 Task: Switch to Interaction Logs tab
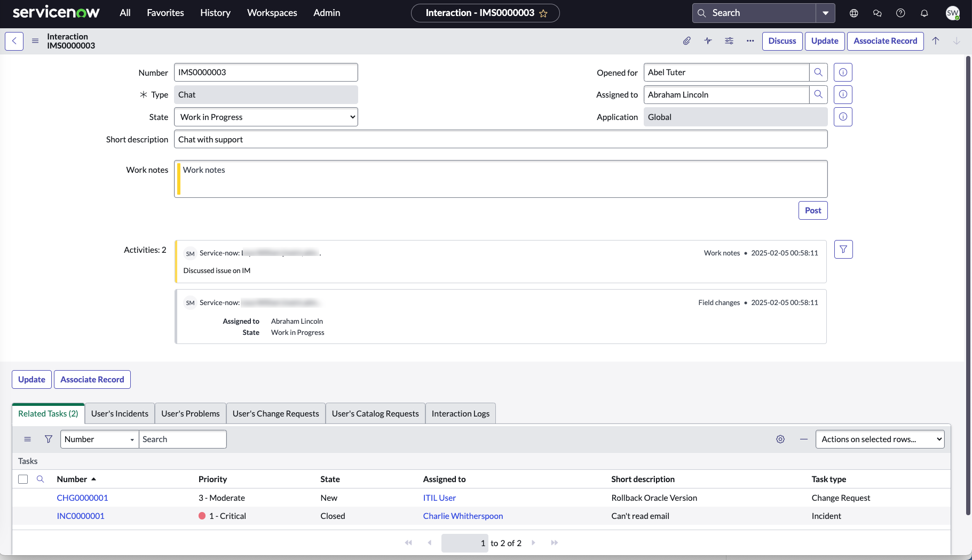[x=461, y=414]
